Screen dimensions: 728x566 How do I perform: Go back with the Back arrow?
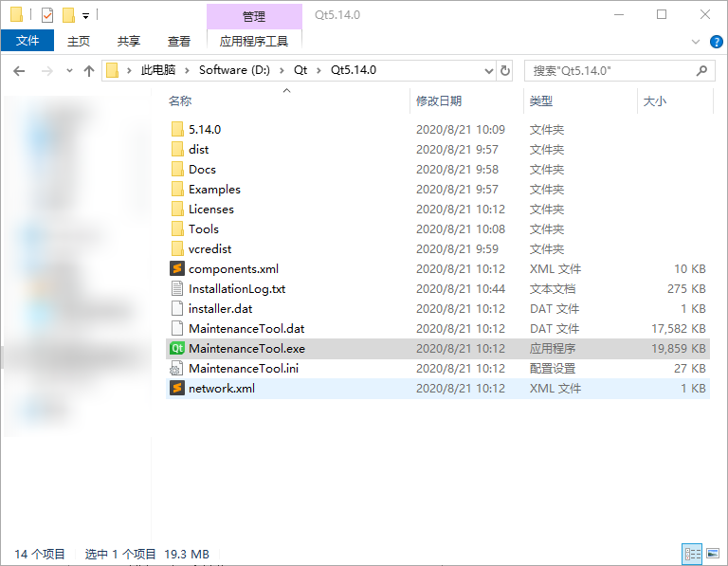[x=19, y=71]
